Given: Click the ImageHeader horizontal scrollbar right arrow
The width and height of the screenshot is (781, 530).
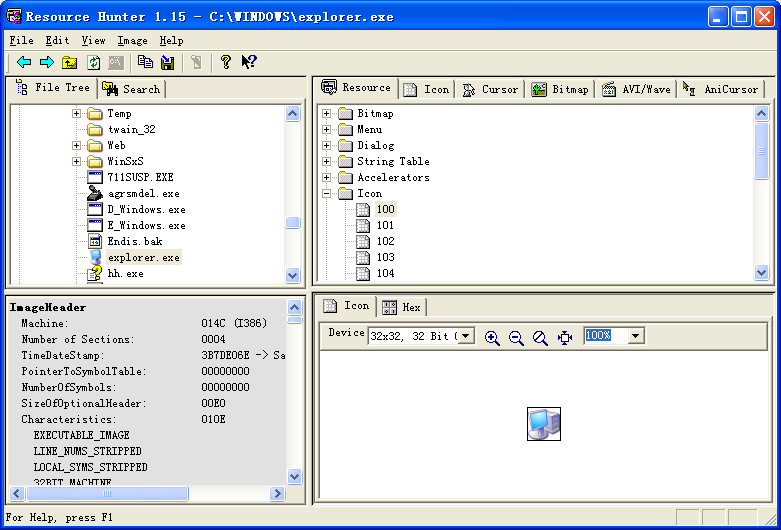Looking at the screenshot, I should point(277,494).
